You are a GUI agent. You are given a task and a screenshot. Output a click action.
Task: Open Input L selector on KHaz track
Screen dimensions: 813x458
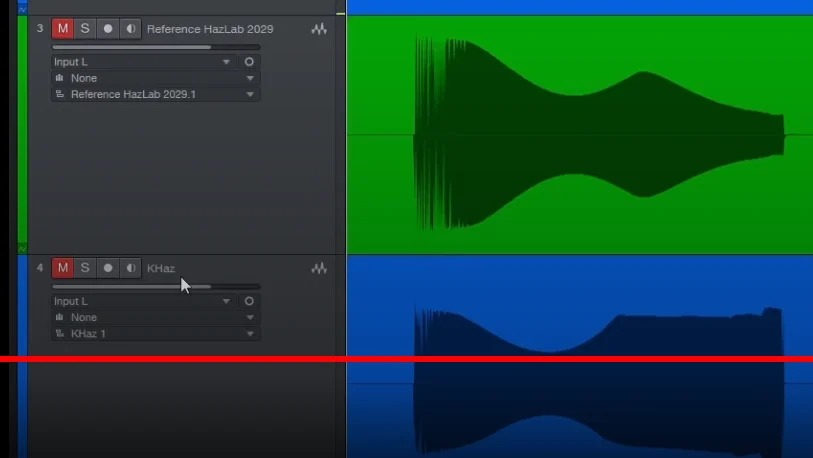(142, 301)
